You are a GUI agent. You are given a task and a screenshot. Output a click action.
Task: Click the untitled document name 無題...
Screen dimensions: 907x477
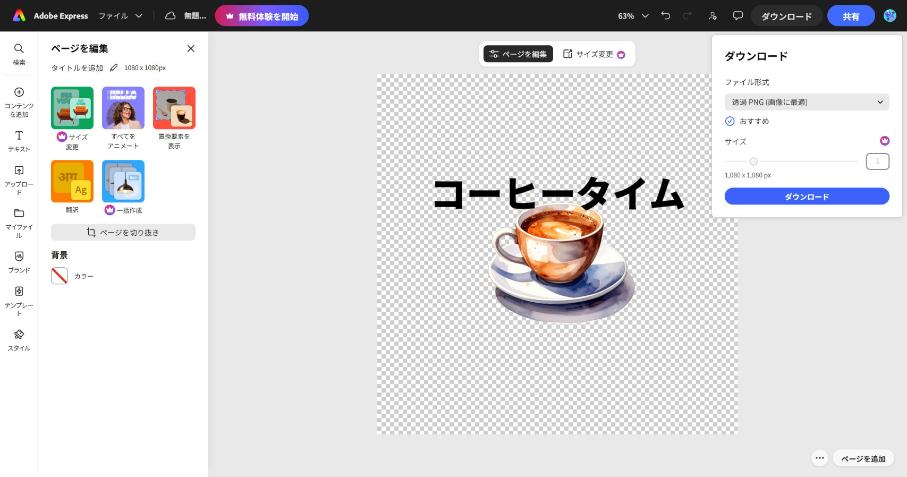(195, 16)
